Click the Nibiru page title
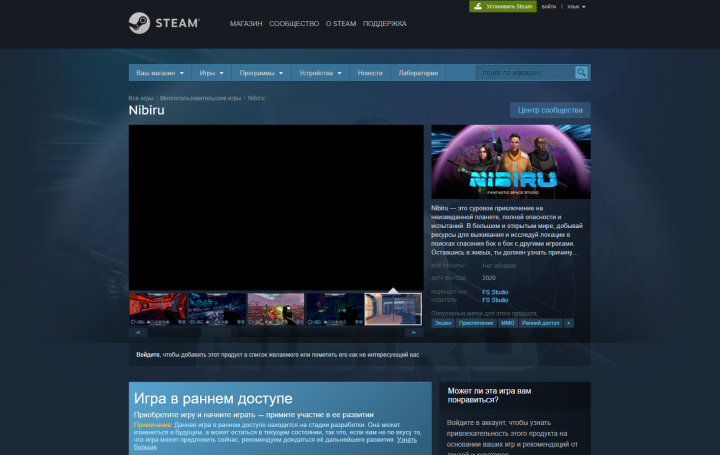Viewport: 720px width, 455px height. (x=146, y=110)
